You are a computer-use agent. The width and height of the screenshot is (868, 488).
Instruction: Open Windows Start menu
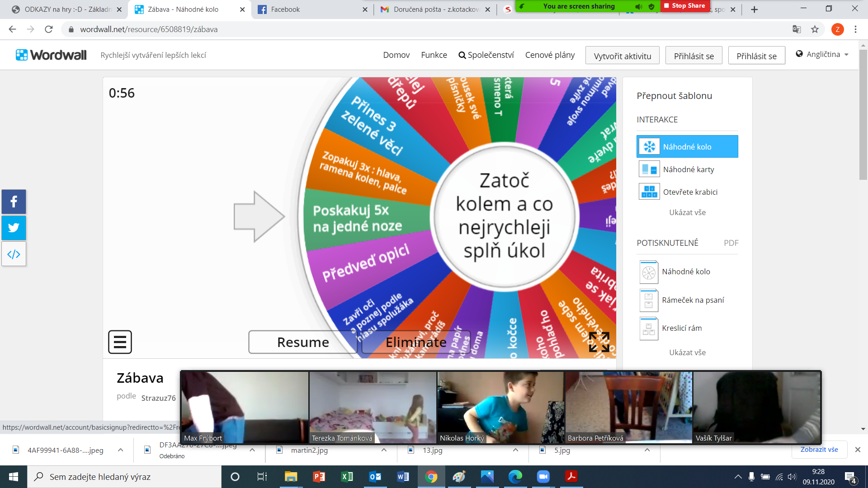coord(14,477)
